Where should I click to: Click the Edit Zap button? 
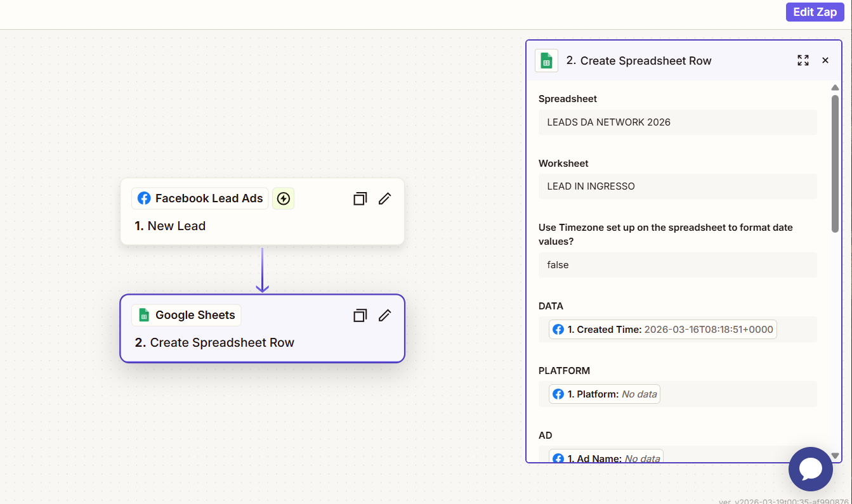(815, 12)
